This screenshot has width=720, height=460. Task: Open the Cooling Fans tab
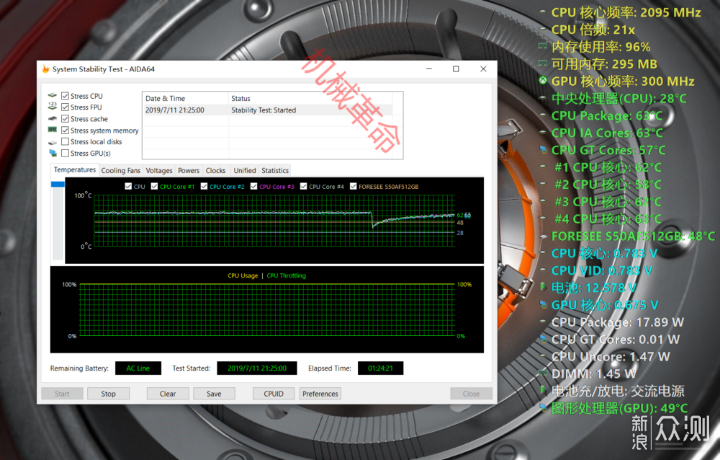click(120, 170)
